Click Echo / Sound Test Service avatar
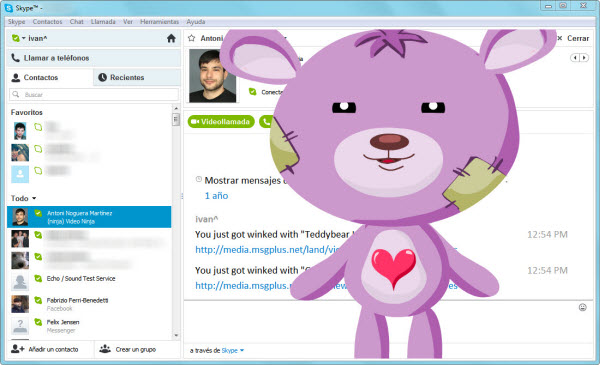 coord(20,282)
